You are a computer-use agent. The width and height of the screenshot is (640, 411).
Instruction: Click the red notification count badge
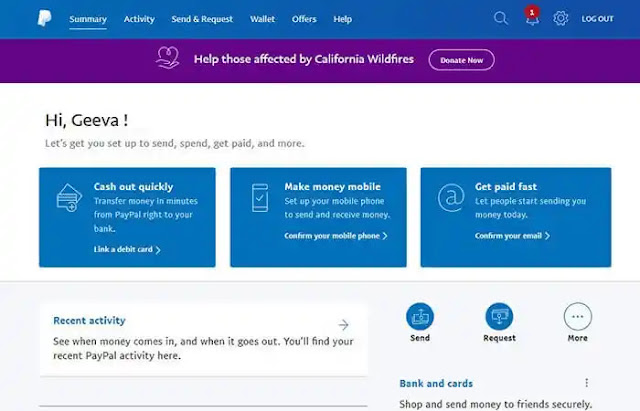532,12
